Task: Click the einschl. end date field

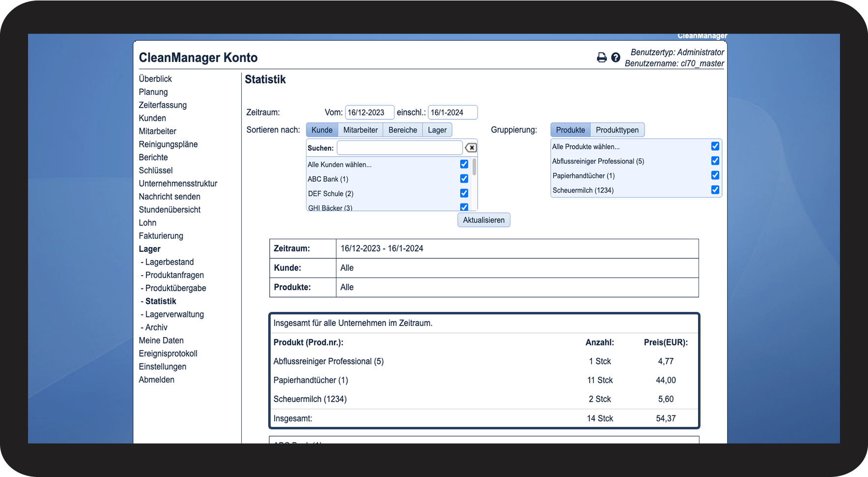Action: [452, 112]
